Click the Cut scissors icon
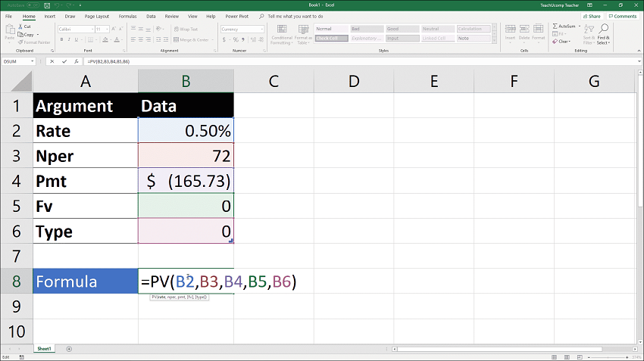This screenshot has height=361, width=644. (x=20, y=26)
